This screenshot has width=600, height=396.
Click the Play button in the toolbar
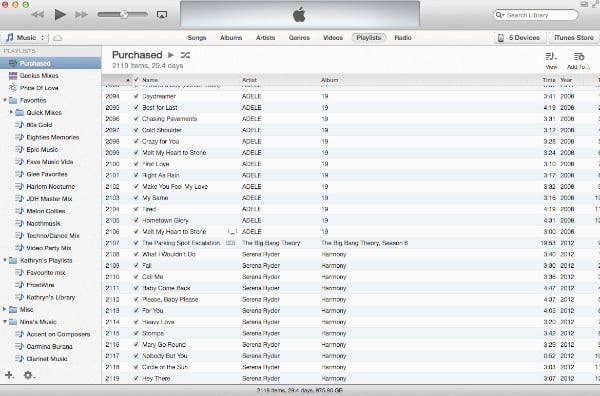click(x=60, y=15)
